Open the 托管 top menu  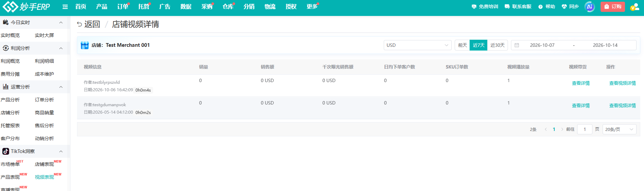click(x=144, y=7)
